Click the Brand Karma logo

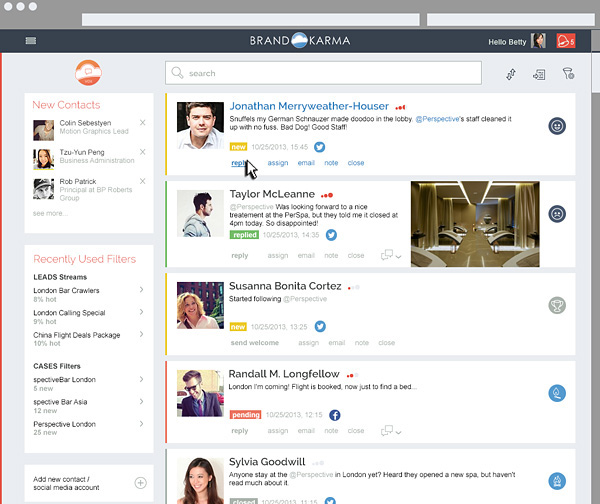300,40
